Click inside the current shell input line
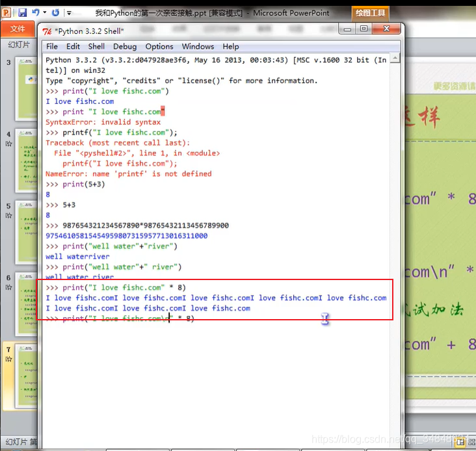 120,318
